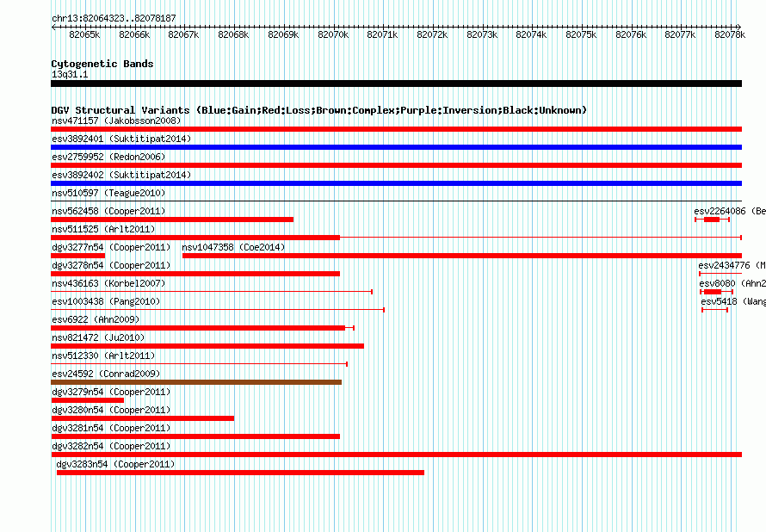Click the dgv3281n54 red bar
Screen dimensions: 766x532
coord(195,436)
